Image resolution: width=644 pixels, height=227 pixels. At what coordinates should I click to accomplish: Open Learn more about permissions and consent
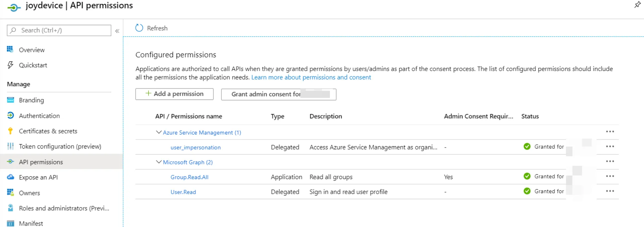tap(311, 77)
